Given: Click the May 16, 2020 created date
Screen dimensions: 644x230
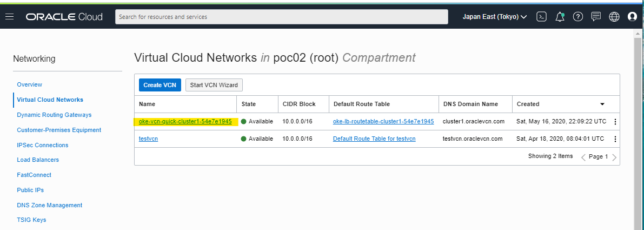Looking at the screenshot, I should [561, 121].
